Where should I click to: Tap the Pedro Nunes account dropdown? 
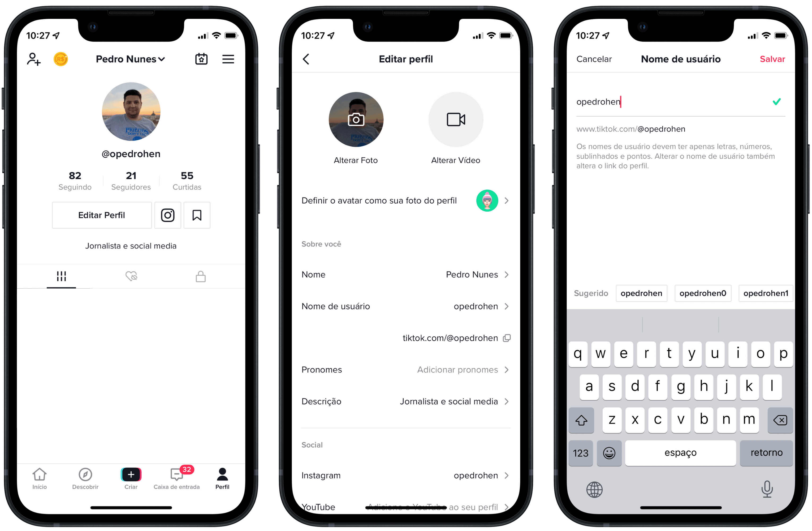pos(130,59)
